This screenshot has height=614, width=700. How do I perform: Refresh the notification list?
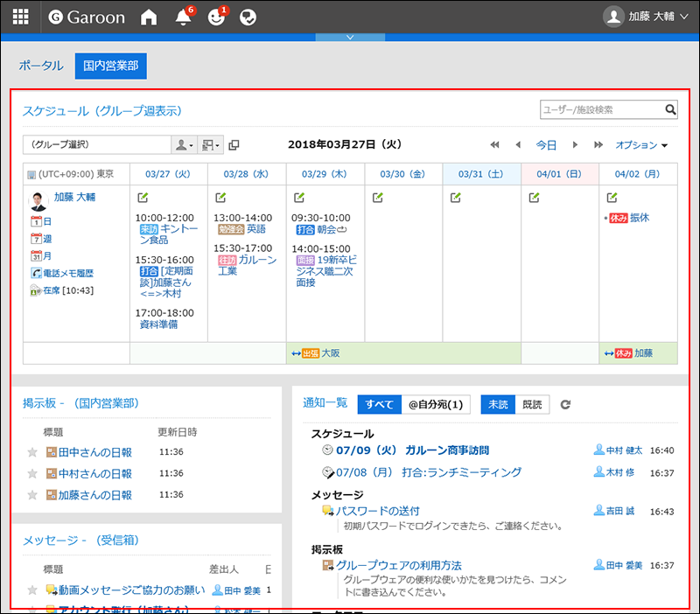[565, 404]
